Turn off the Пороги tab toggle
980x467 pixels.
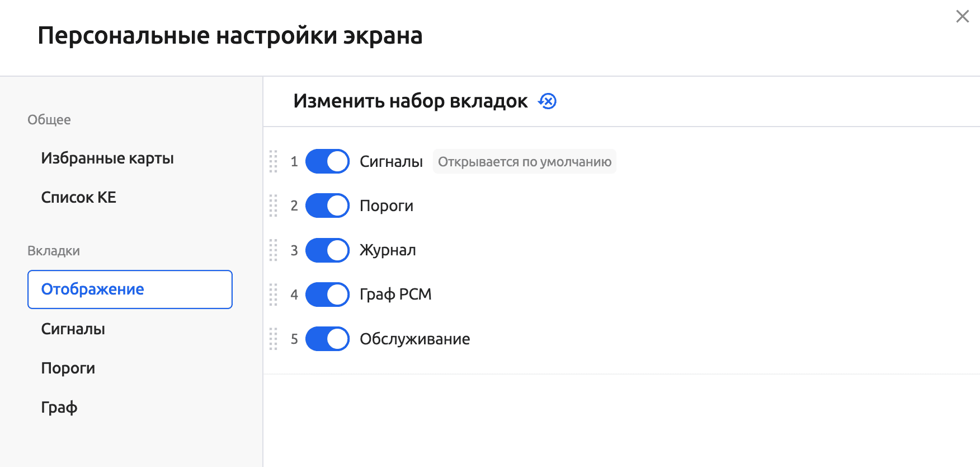click(327, 206)
